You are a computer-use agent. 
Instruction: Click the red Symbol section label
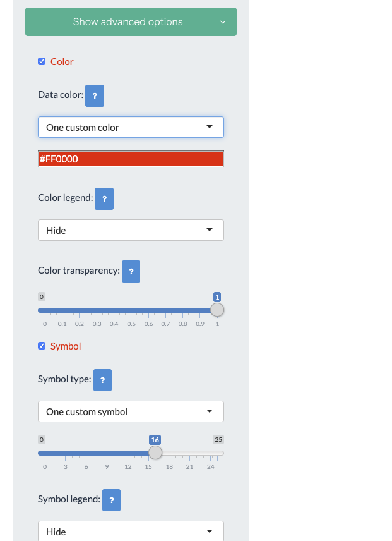[66, 346]
